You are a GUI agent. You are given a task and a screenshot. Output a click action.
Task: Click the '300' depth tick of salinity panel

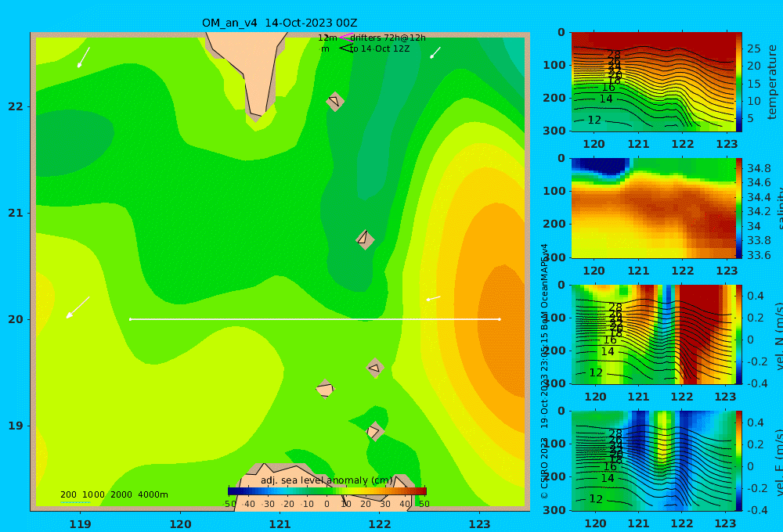[554, 257]
